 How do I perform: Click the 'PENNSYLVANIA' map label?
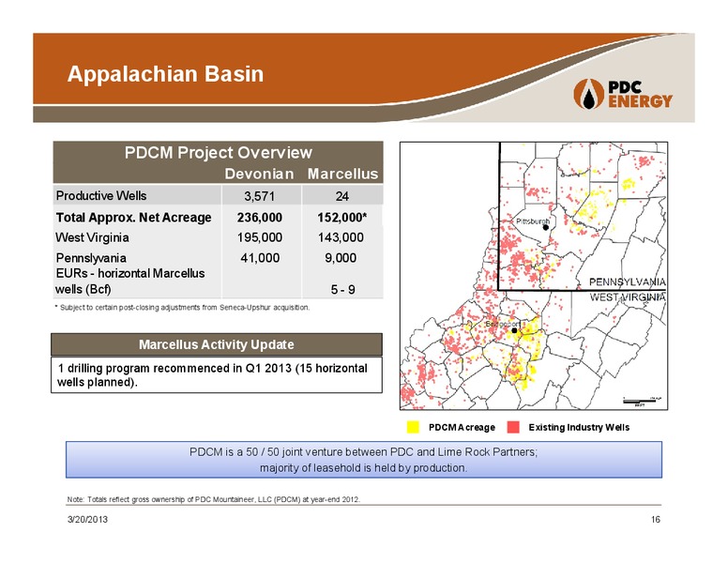tap(628, 281)
